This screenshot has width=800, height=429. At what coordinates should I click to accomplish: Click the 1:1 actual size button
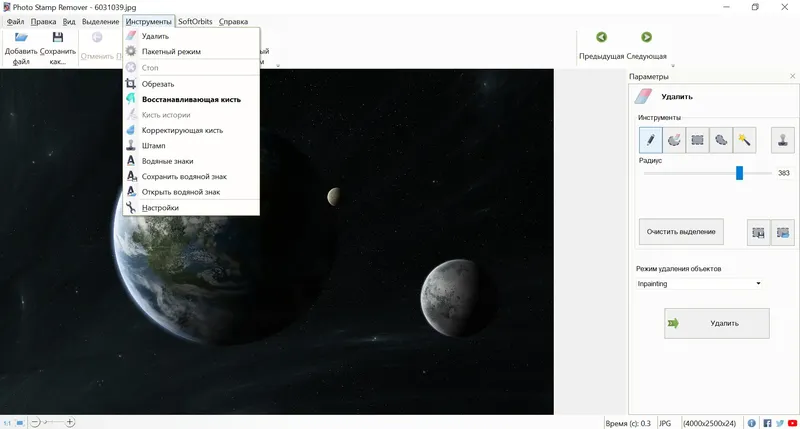[7, 423]
